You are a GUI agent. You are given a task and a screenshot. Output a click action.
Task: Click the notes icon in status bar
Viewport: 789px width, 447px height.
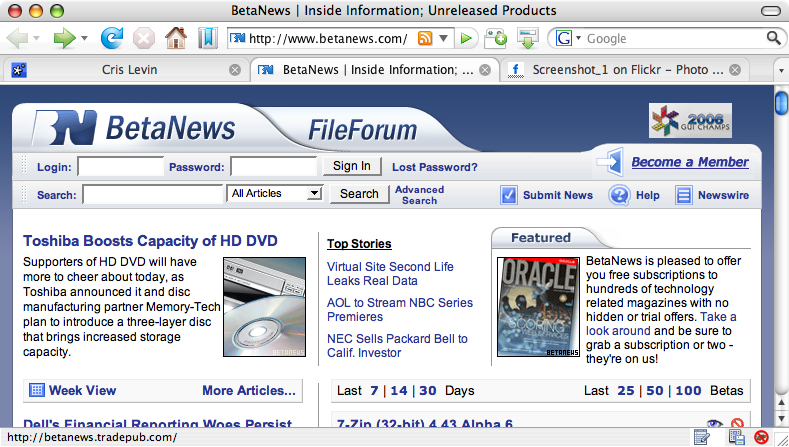(x=701, y=437)
